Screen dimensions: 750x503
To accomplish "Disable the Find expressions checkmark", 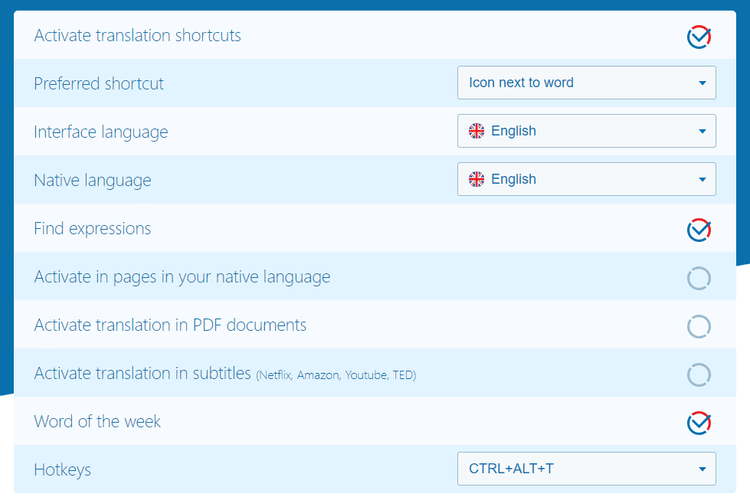I will coord(698,230).
